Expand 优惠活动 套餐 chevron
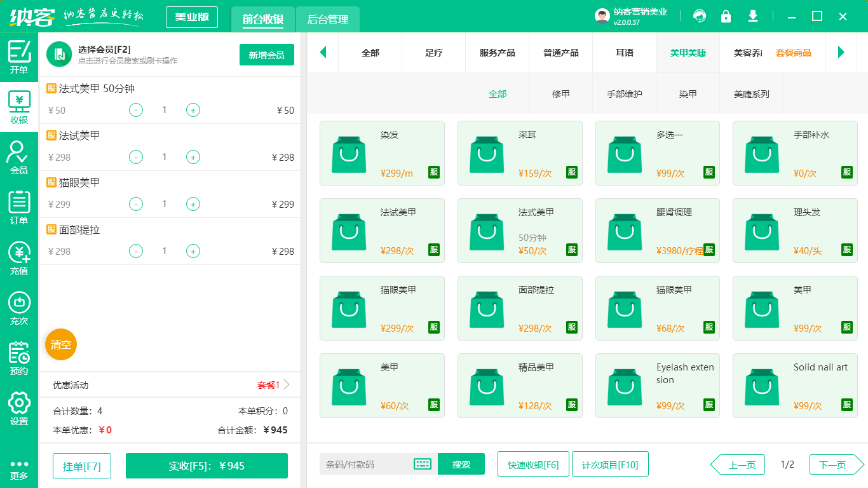 click(x=287, y=384)
